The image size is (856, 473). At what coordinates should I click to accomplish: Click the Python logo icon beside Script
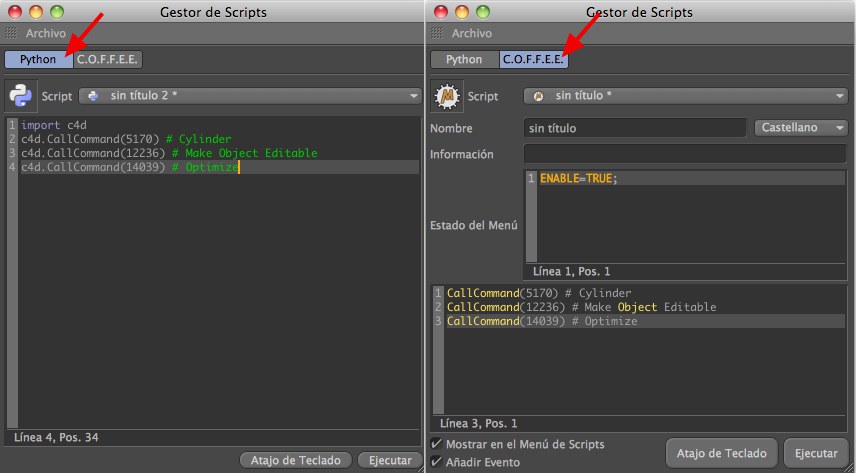pos(20,96)
